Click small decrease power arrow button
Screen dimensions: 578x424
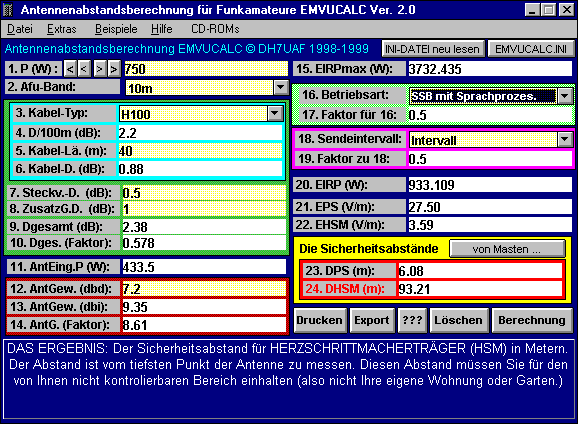[x=84, y=69]
